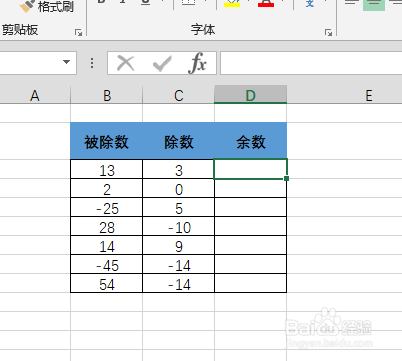Screen dimensions: 402x361
Task: Select the dividend cell containing -25
Action: click(107, 207)
